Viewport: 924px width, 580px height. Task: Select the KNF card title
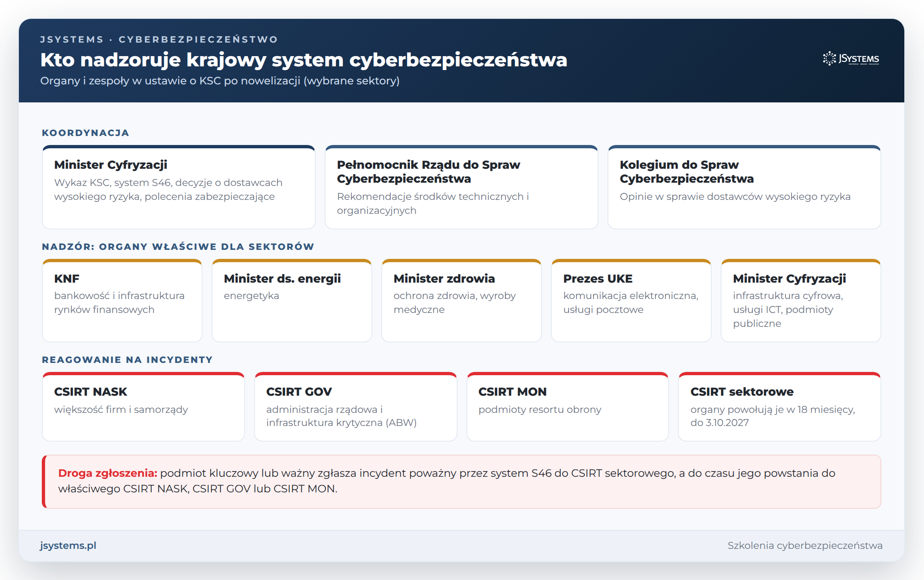tap(67, 279)
